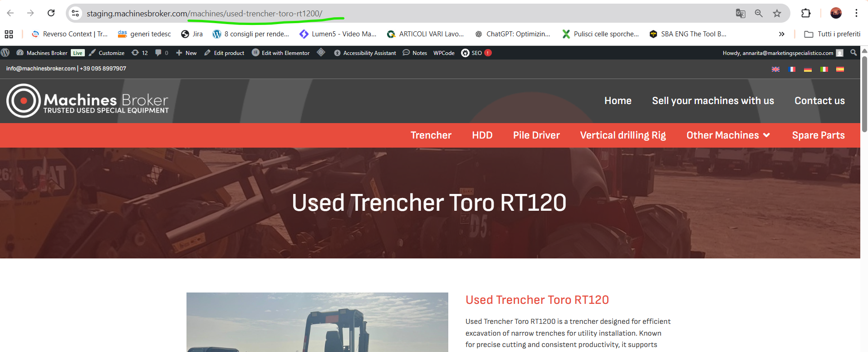View site information icon in address bar
Image resolution: width=868 pixels, height=352 pixels.
click(75, 13)
